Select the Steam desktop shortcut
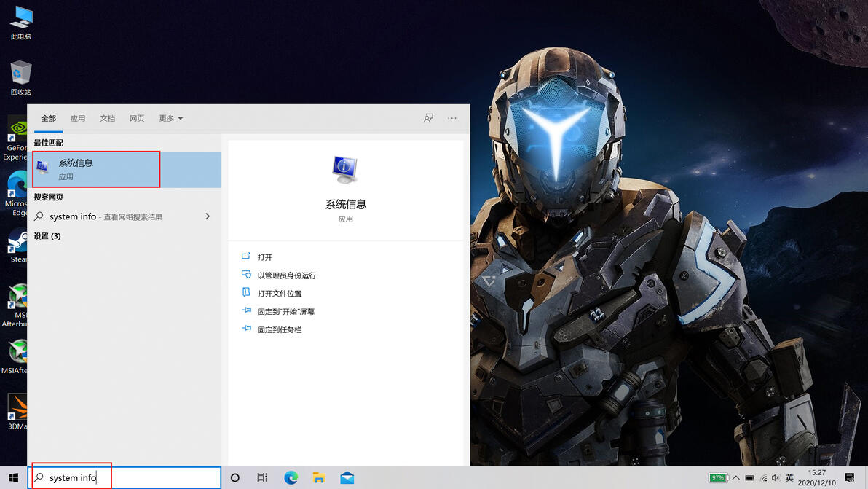Screen dimensions: 868x489 coord(17,245)
